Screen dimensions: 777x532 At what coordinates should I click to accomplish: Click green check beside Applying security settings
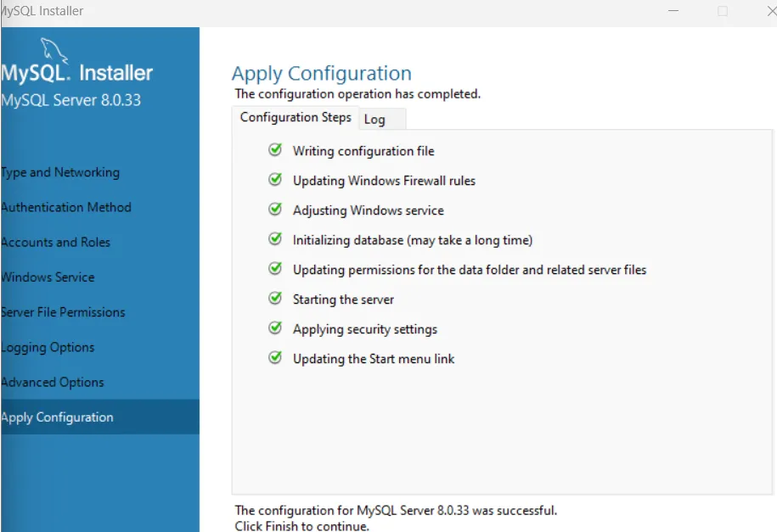(275, 328)
